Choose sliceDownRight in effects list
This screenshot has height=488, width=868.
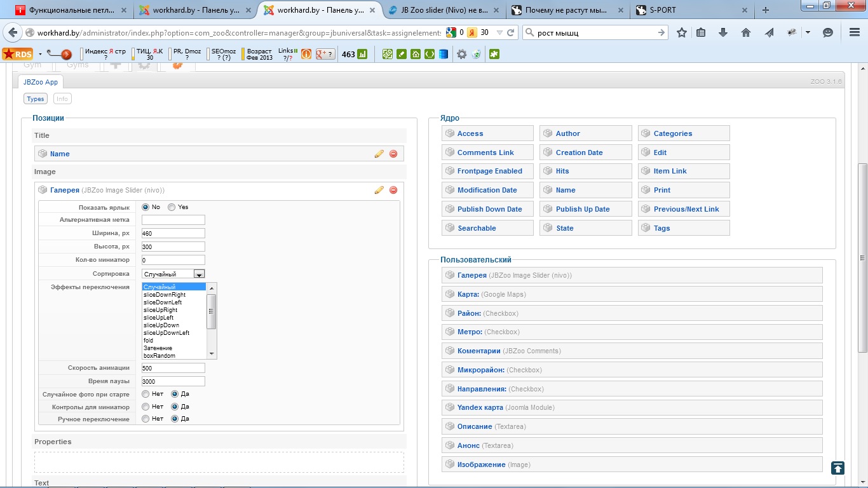(x=165, y=295)
